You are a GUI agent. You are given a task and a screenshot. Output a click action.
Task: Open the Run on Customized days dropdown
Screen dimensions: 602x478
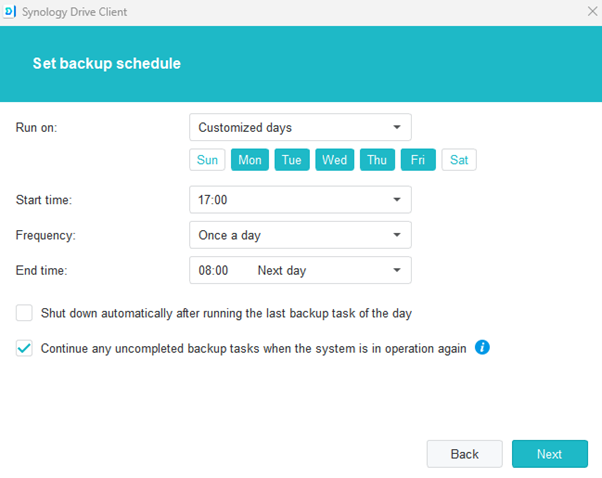(x=300, y=127)
